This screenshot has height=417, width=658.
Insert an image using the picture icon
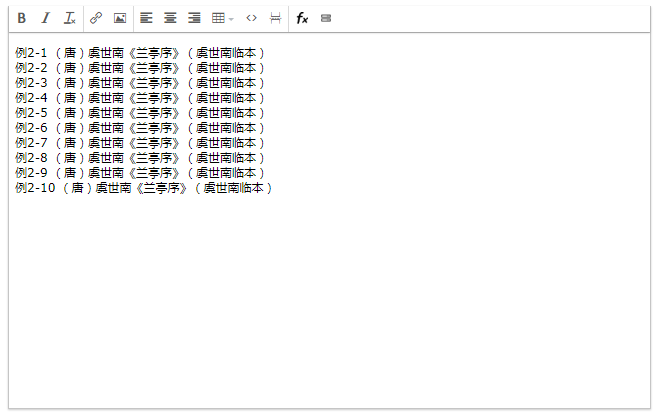[120, 18]
